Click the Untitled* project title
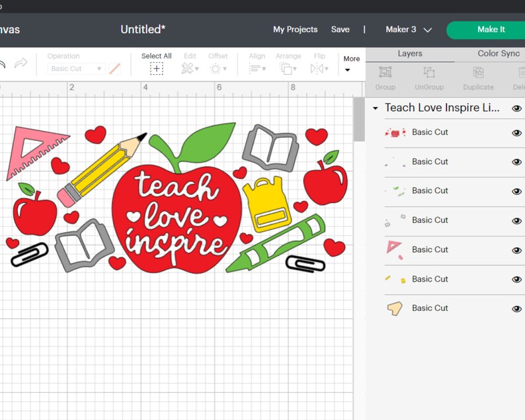Image resolution: width=525 pixels, height=420 pixels. coord(143,30)
